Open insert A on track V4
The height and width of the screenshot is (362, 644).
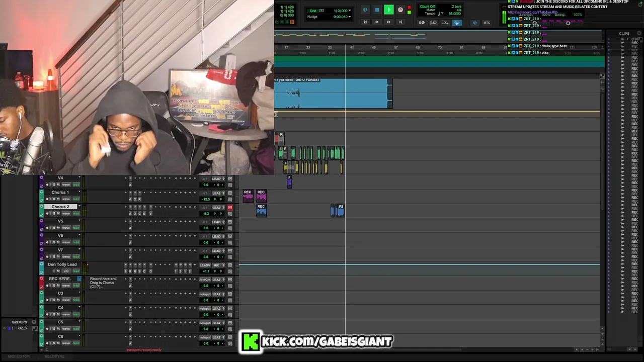pyautogui.click(x=130, y=185)
